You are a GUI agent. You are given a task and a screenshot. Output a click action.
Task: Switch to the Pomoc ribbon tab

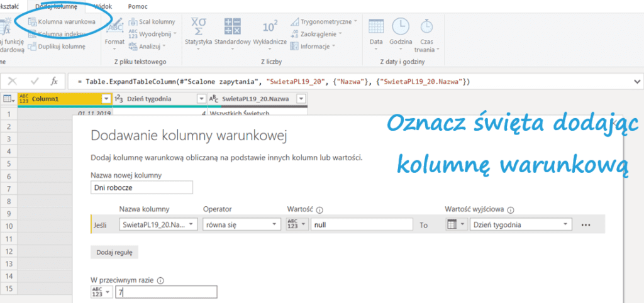pyautogui.click(x=138, y=6)
